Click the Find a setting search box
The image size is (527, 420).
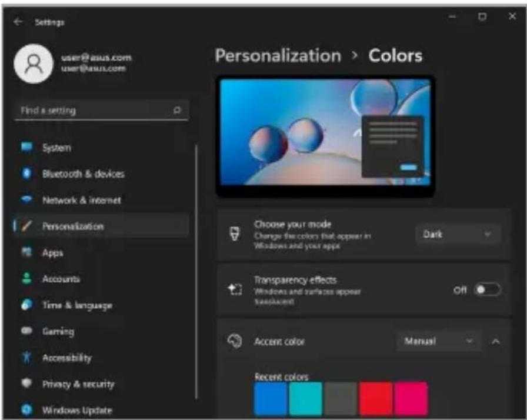[x=102, y=110]
